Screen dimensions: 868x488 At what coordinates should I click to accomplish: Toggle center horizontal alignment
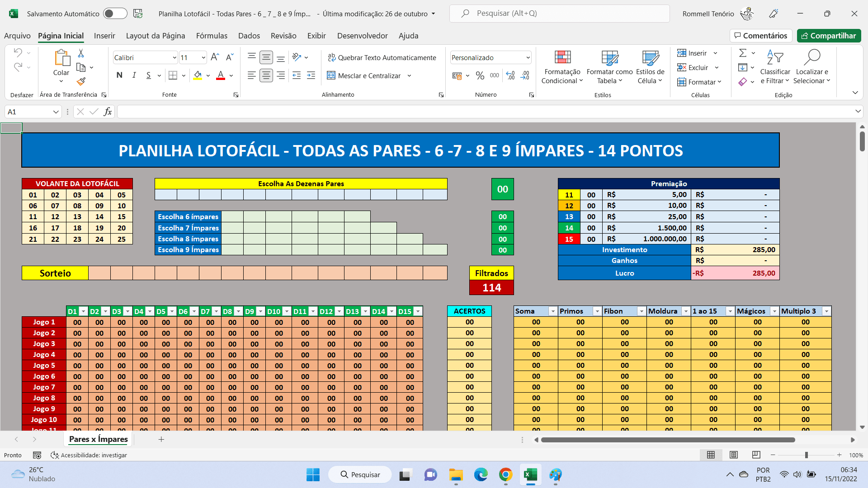[266, 75]
